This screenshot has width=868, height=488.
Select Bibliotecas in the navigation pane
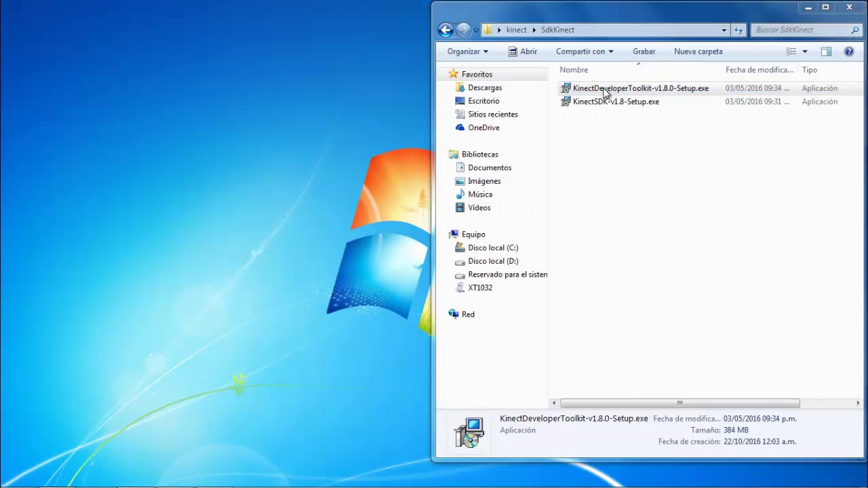[479, 155]
